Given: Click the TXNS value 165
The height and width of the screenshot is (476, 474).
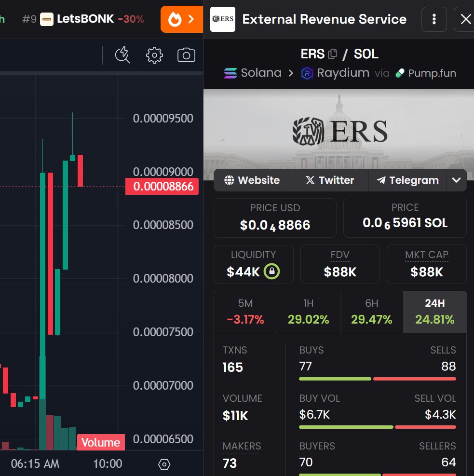Looking at the screenshot, I should click(x=233, y=367).
